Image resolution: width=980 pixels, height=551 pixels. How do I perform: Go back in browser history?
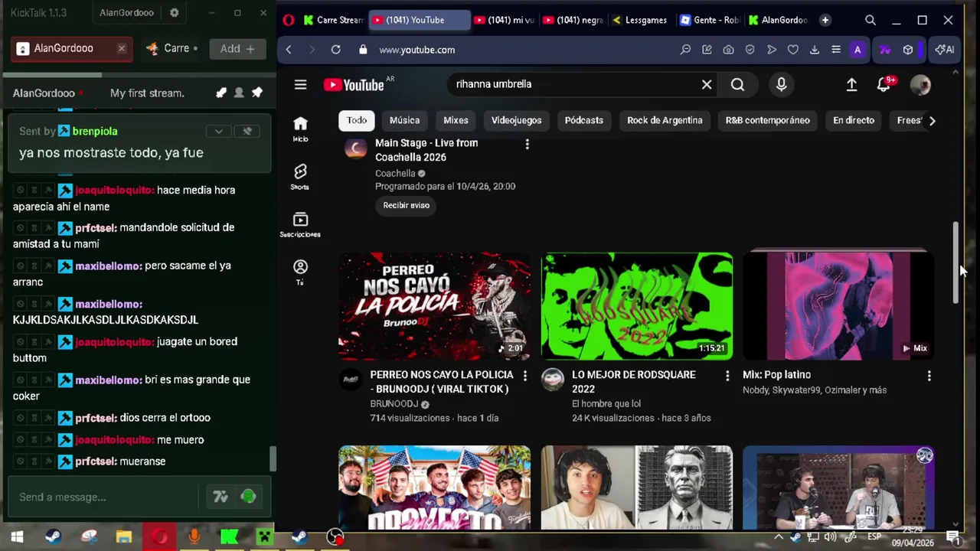click(289, 50)
